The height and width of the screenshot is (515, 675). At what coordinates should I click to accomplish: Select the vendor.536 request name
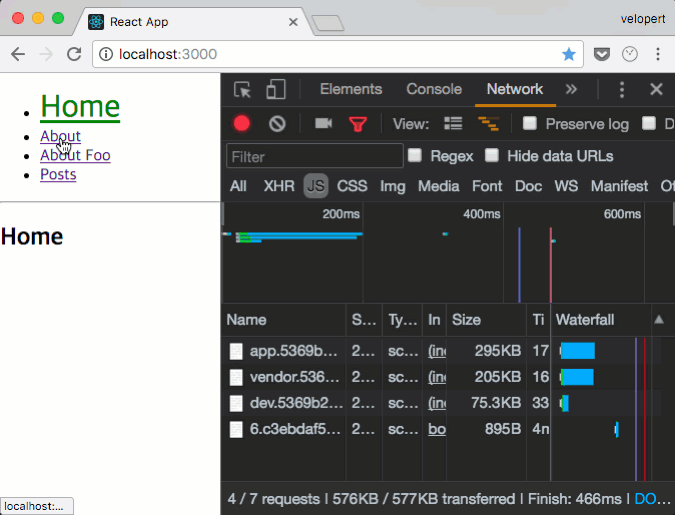tap(294, 377)
